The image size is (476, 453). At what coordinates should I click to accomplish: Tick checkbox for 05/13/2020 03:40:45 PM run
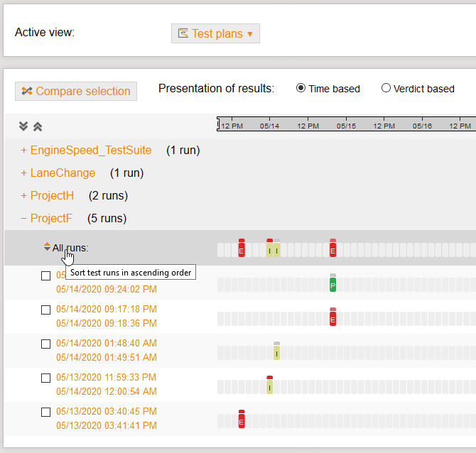coord(45,412)
